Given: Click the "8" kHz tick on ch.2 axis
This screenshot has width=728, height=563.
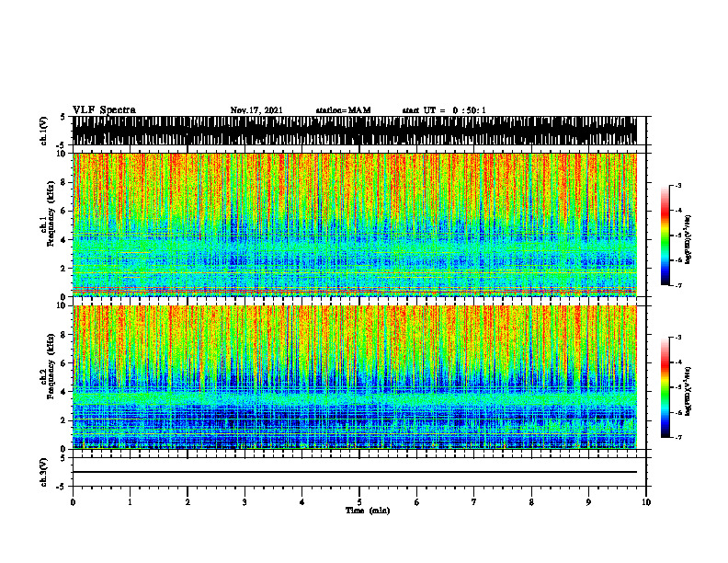Looking at the screenshot, I should tap(64, 335).
